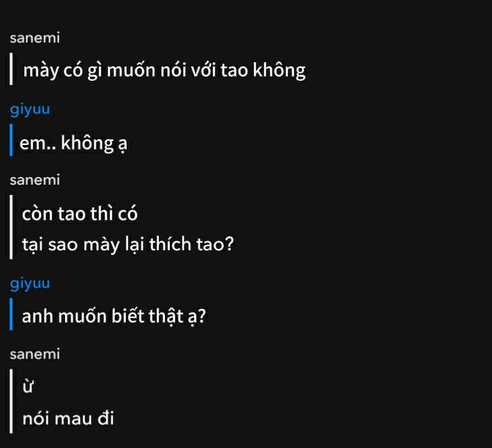Click the sanemi username above the first message
This screenshot has height=448, width=492.
(x=34, y=38)
